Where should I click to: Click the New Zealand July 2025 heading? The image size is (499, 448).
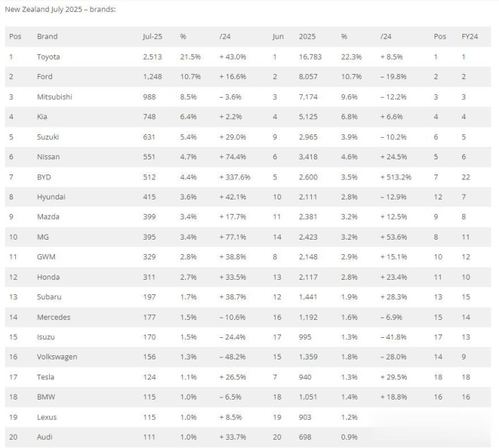(x=60, y=10)
